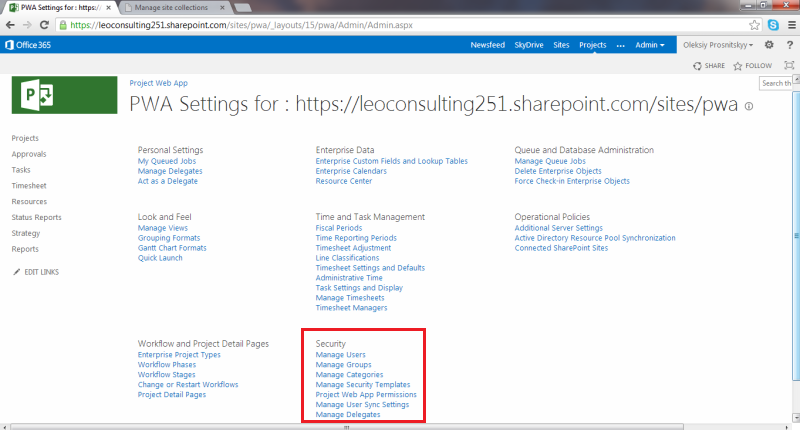
Task: Open Status Reports in sidebar
Action: click(x=36, y=217)
